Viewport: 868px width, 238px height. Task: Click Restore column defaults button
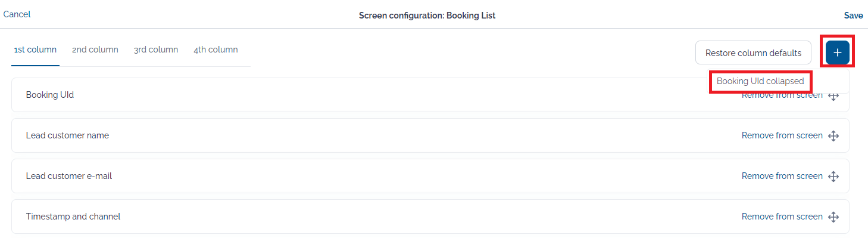[x=753, y=52]
